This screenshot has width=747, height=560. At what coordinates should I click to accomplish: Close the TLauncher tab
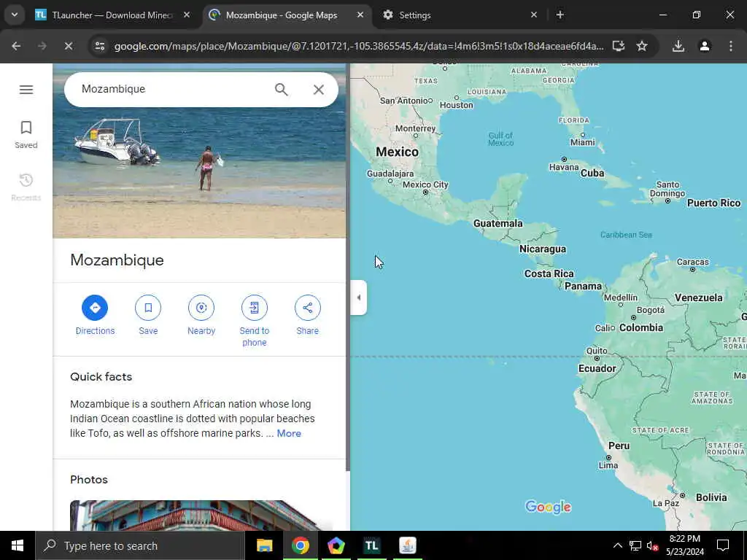187,15
